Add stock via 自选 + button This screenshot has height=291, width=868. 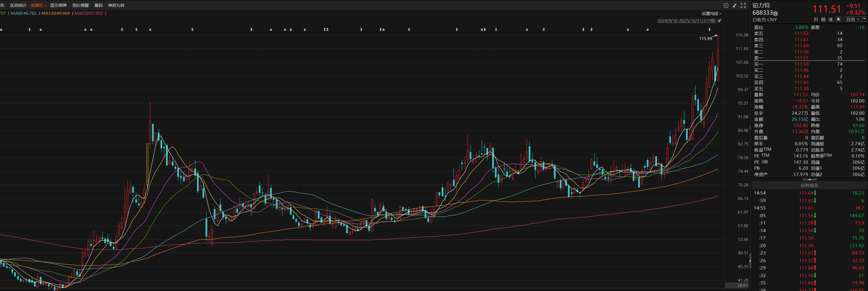pos(852,19)
